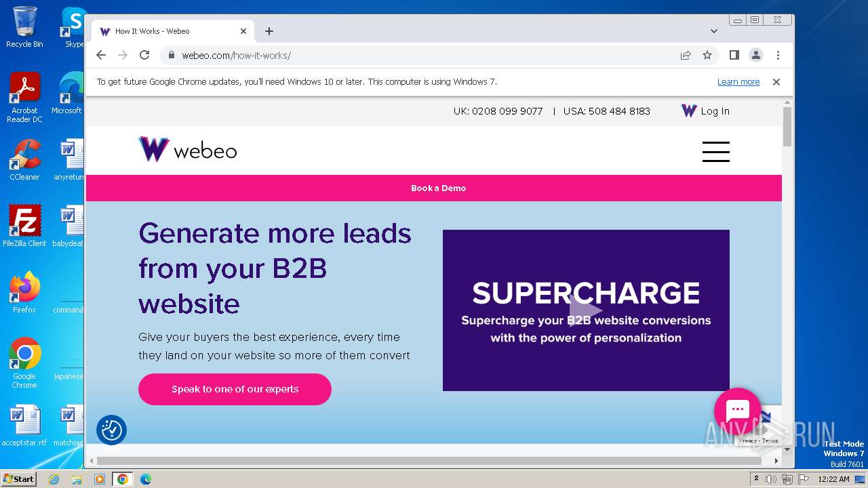
Task: Select the Skype desktop icon
Action: (73, 27)
